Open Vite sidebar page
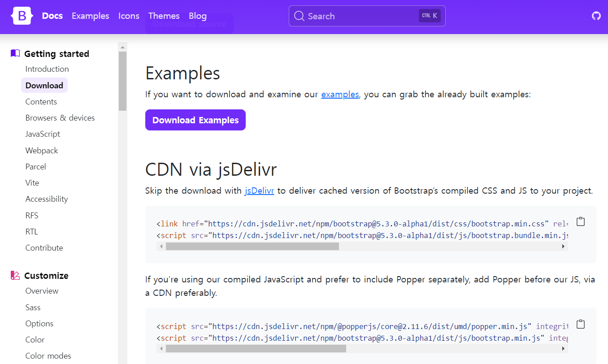The image size is (608, 364). pyautogui.click(x=32, y=183)
